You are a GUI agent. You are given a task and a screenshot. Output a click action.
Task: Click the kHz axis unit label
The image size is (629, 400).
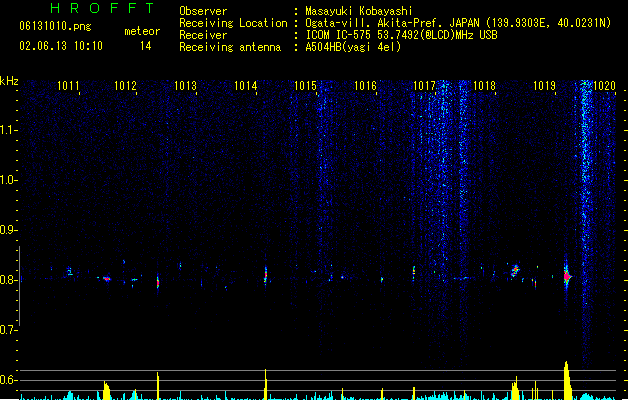click(x=9, y=81)
